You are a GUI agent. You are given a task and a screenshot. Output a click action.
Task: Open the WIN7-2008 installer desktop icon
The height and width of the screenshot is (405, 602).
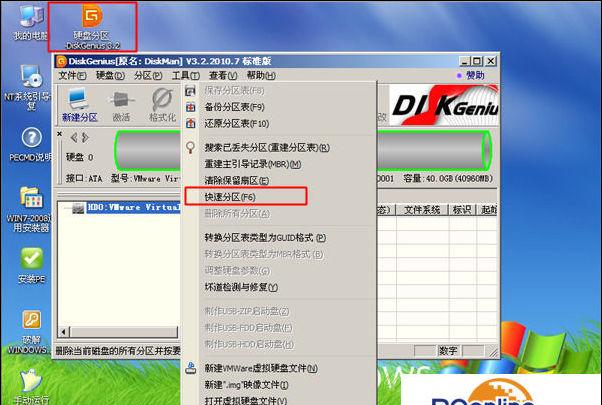(29, 209)
